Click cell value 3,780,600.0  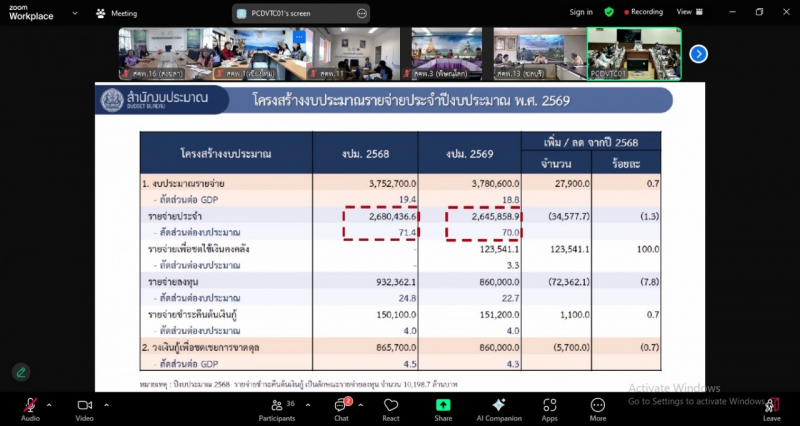(494, 184)
